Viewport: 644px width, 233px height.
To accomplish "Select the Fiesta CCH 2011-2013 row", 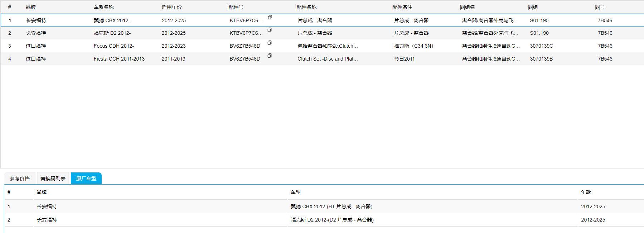I will 119,59.
